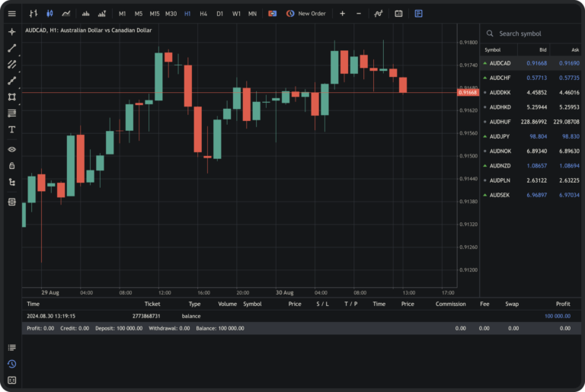The image size is (585, 392).
Task: Zoom out the chart with minus
Action: (359, 14)
